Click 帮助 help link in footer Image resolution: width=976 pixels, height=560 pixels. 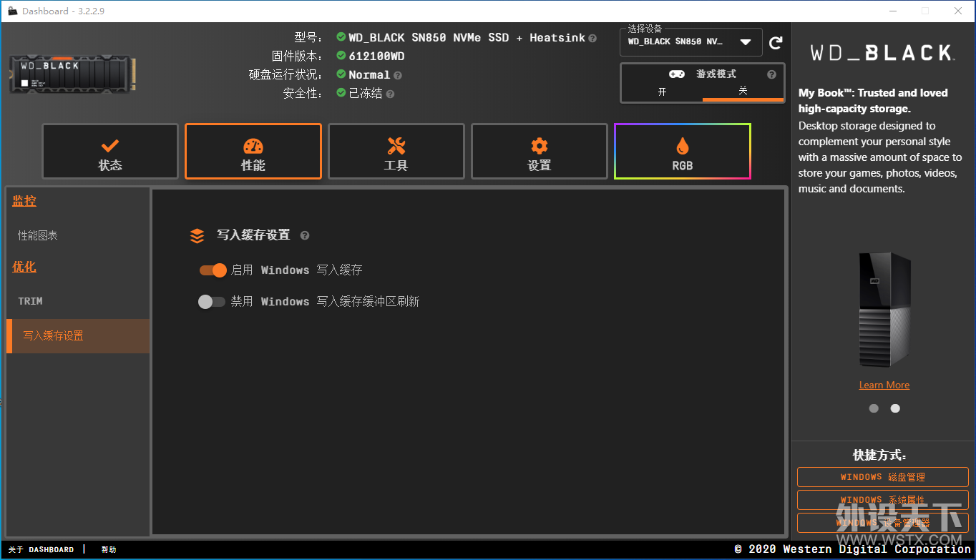coord(109,550)
